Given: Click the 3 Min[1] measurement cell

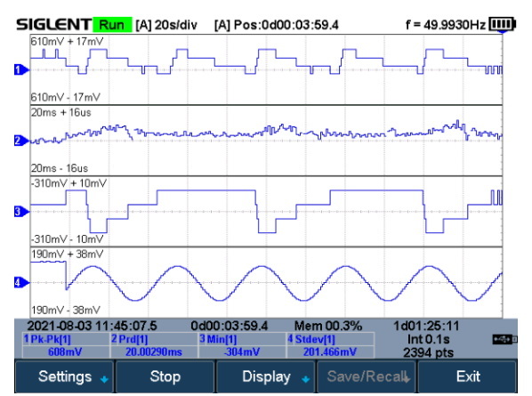Looking at the screenshot, I should point(242,345).
